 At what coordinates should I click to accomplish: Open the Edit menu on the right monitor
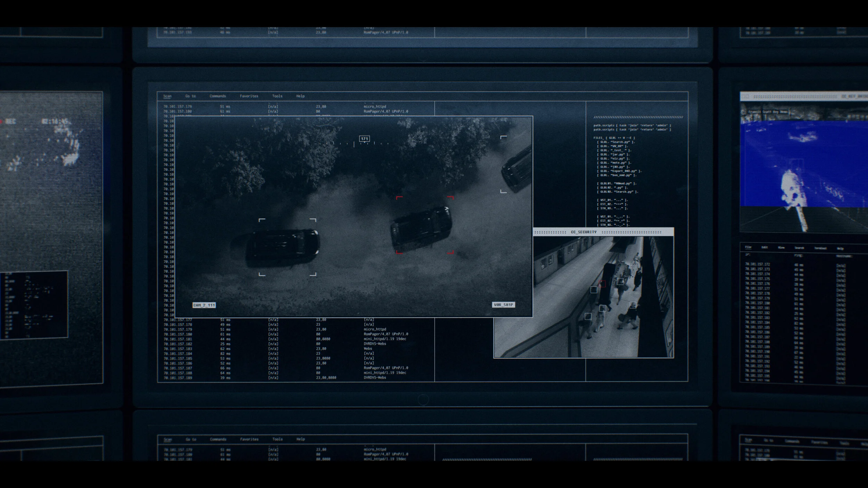(x=765, y=247)
